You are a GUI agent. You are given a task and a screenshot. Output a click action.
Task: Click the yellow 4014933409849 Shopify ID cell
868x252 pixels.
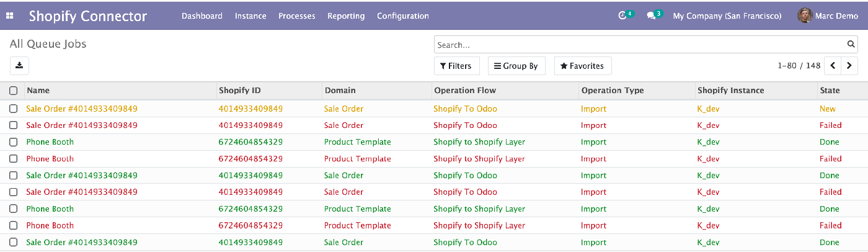[x=251, y=109]
